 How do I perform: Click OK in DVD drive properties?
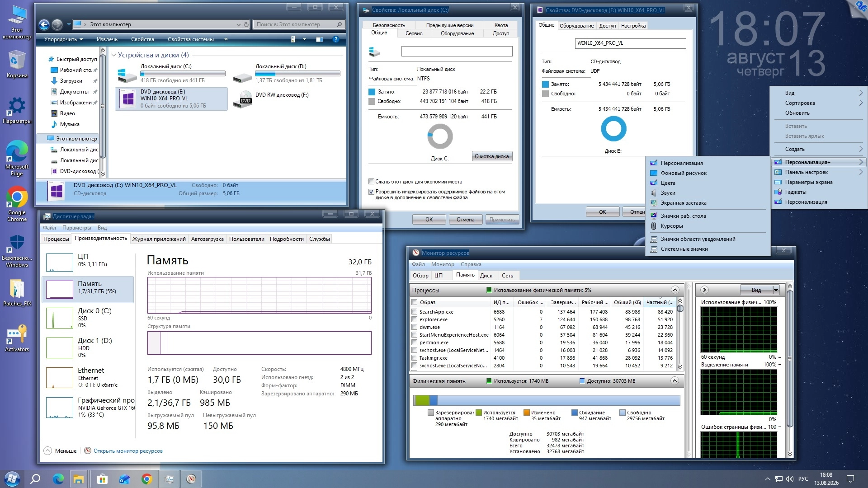[x=603, y=212]
